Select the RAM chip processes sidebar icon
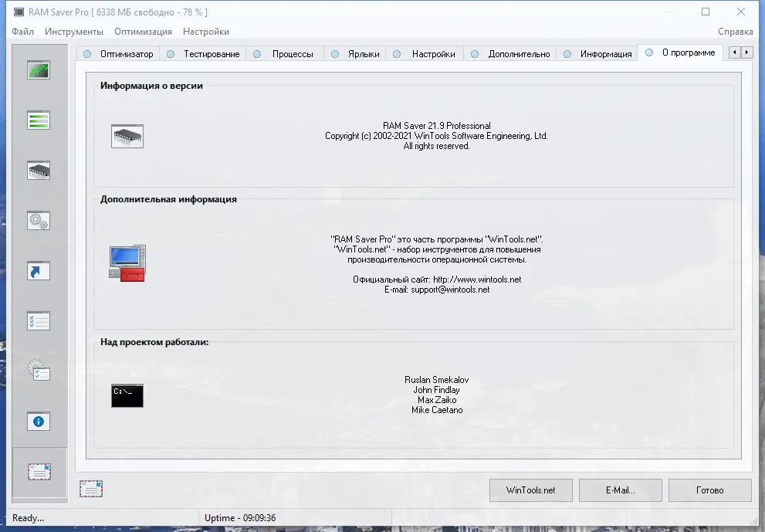This screenshot has height=532, width=765. 39,171
